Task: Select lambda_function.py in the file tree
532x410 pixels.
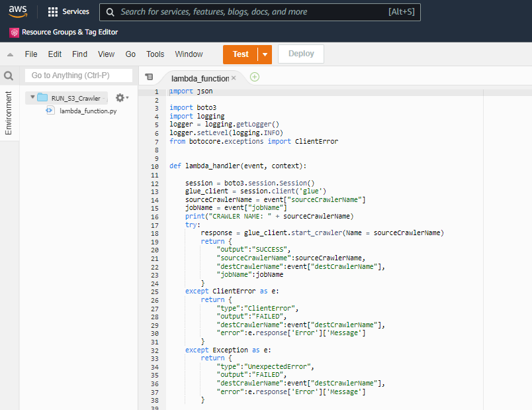Action: click(x=87, y=111)
